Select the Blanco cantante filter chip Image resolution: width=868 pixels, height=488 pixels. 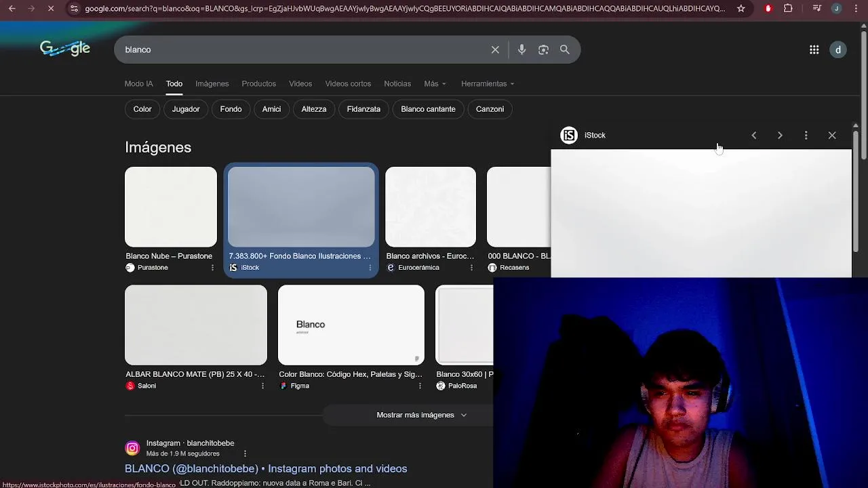point(428,109)
